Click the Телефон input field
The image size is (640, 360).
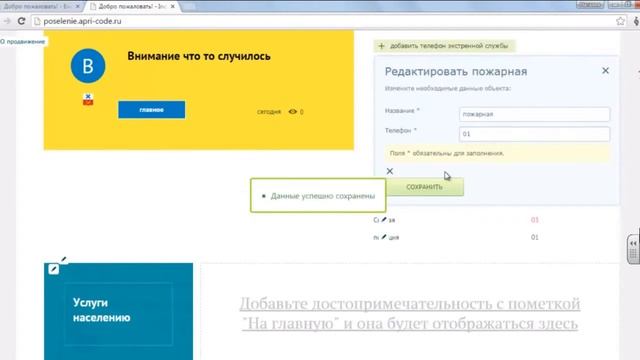click(534, 134)
